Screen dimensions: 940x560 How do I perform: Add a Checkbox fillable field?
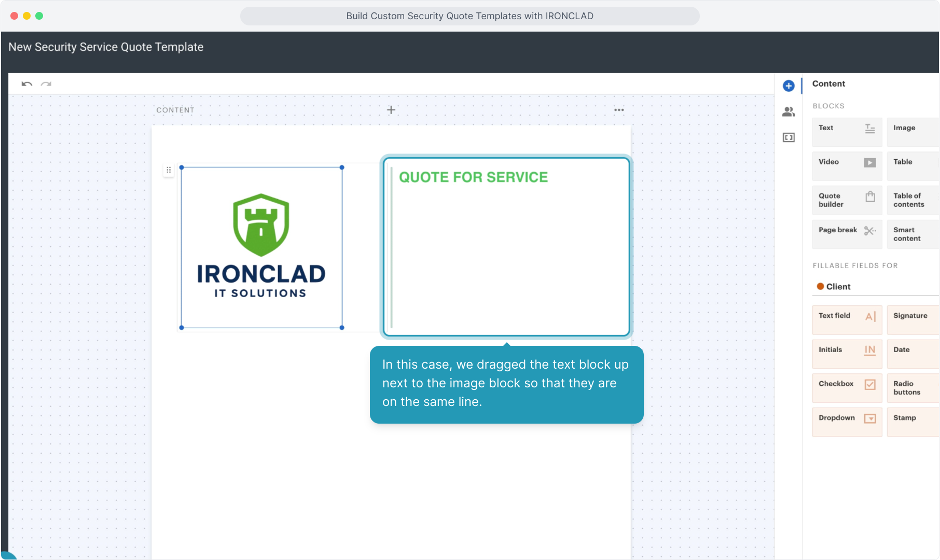[x=847, y=388]
